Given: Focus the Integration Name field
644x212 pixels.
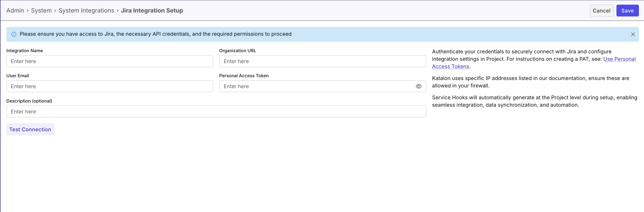Looking at the screenshot, I should click(x=110, y=61).
